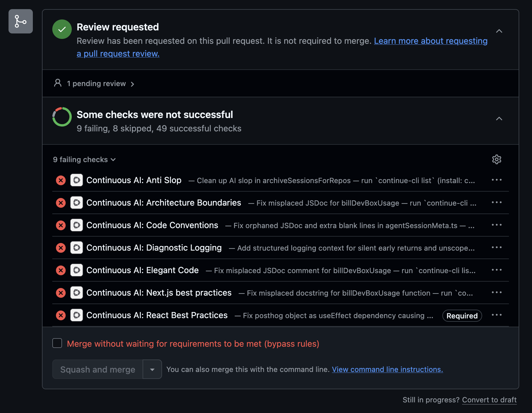Open the 9 failing checks filter dropdown

(x=84, y=159)
